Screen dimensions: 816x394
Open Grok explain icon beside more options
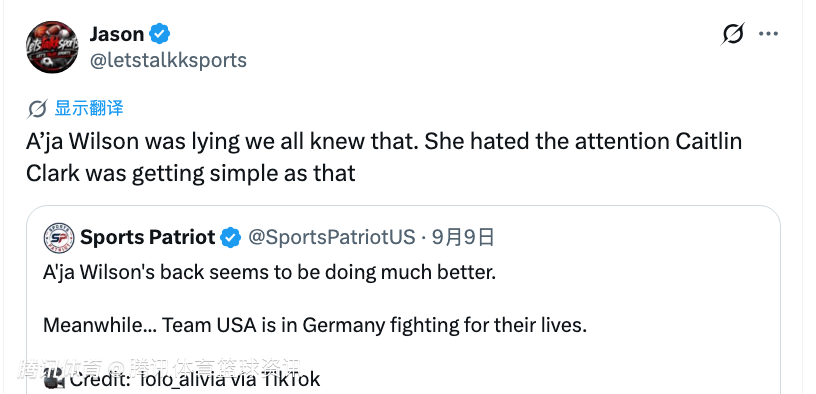pos(733,34)
